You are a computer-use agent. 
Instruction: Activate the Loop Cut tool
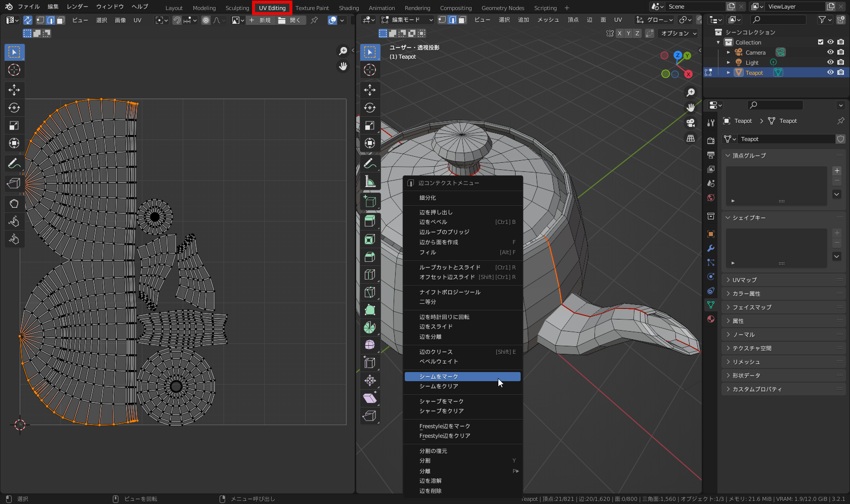click(x=370, y=274)
